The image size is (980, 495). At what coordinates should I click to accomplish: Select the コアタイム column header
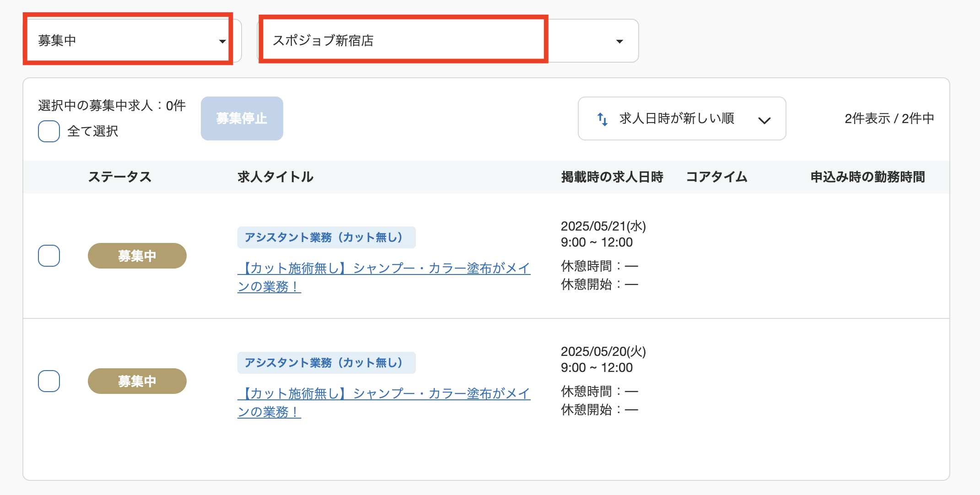click(716, 177)
